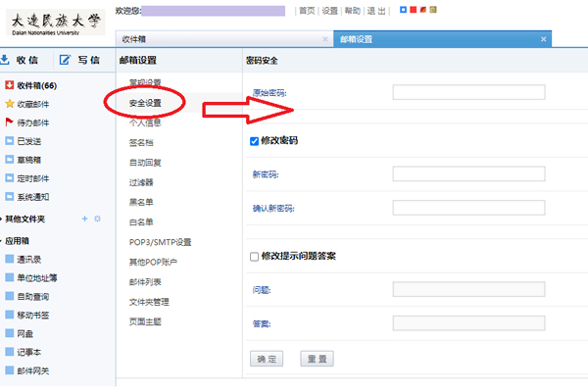The width and height of the screenshot is (588, 392).
Task: Add a new folder with the plus icon
Action: 84,219
